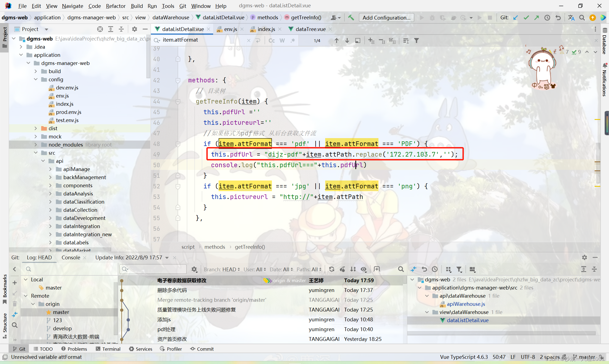The image size is (609, 364).
Task: Click the Git commit checkmark icon
Action: 526,18
